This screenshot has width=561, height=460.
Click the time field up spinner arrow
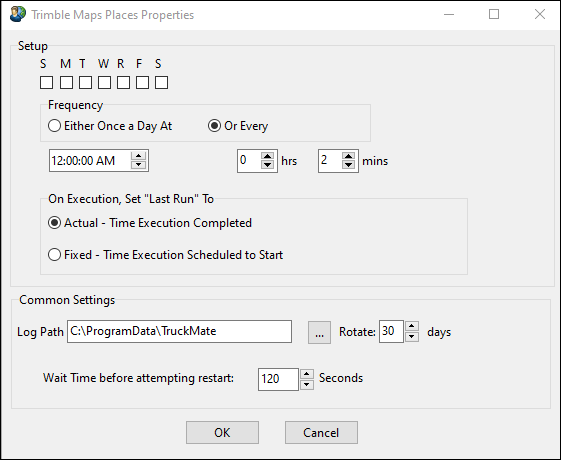[x=138, y=156]
